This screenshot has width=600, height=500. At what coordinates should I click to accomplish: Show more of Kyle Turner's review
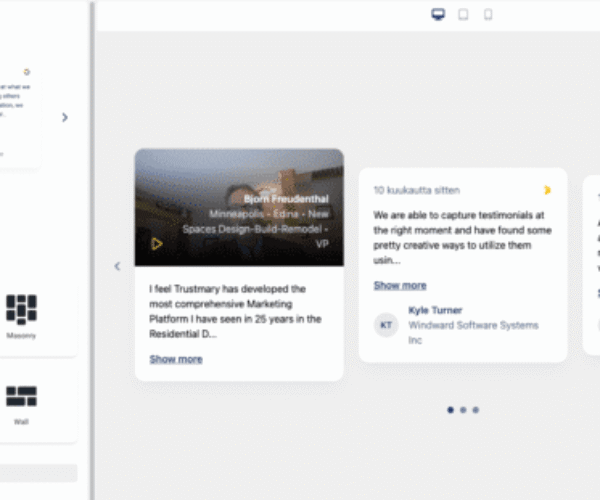click(400, 285)
